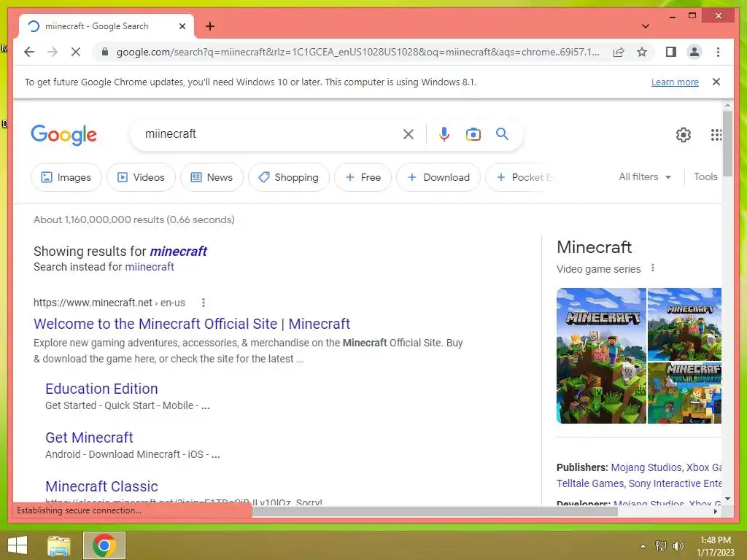Open the Get Minecraft sitelink
Viewport: 747px width, 560px height.
tap(89, 437)
